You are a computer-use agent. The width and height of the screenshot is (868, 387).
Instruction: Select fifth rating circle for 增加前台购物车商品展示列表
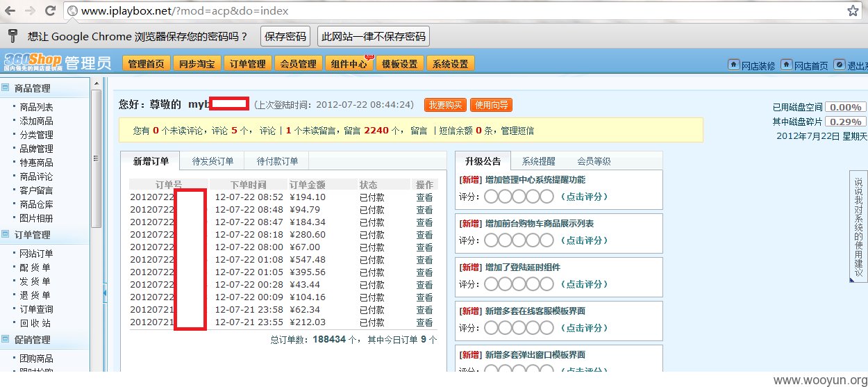(x=546, y=240)
